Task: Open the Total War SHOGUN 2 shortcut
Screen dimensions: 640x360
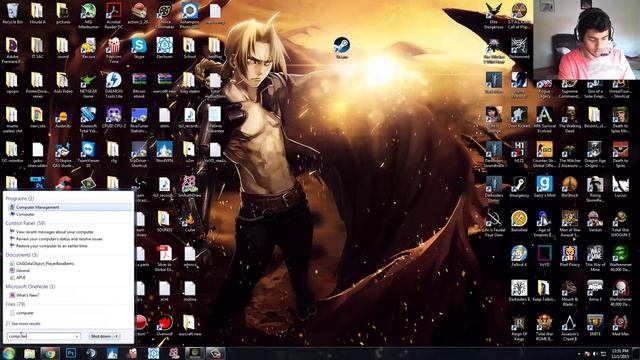Action: [x=620, y=224]
